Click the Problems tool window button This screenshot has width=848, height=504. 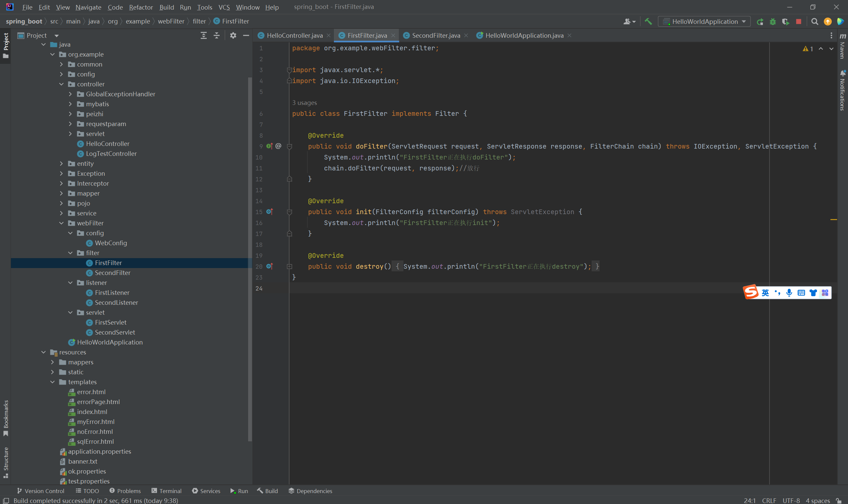click(x=125, y=491)
